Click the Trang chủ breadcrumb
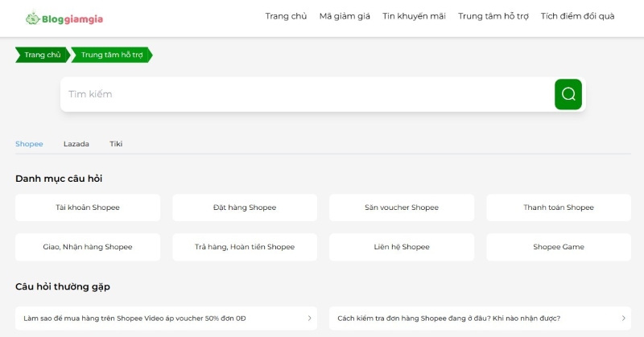The width and height of the screenshot is (644, 337). tap(43, 55)
